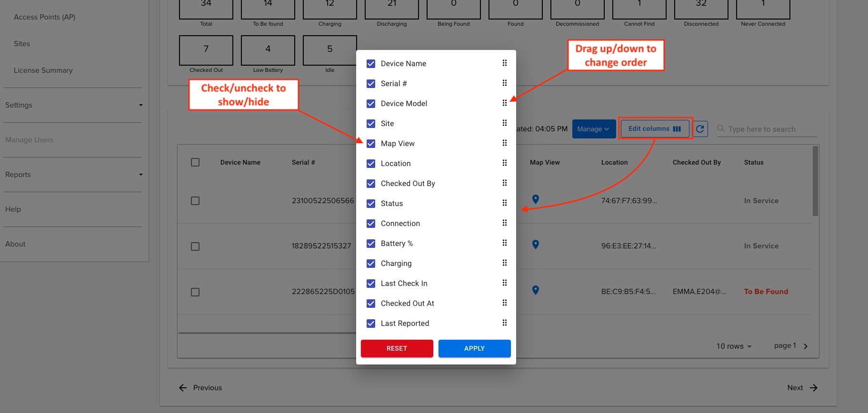The width and height of the screenshot is (868, 413).
Task: Click the blue APPLY button
Action: [475, 348]
